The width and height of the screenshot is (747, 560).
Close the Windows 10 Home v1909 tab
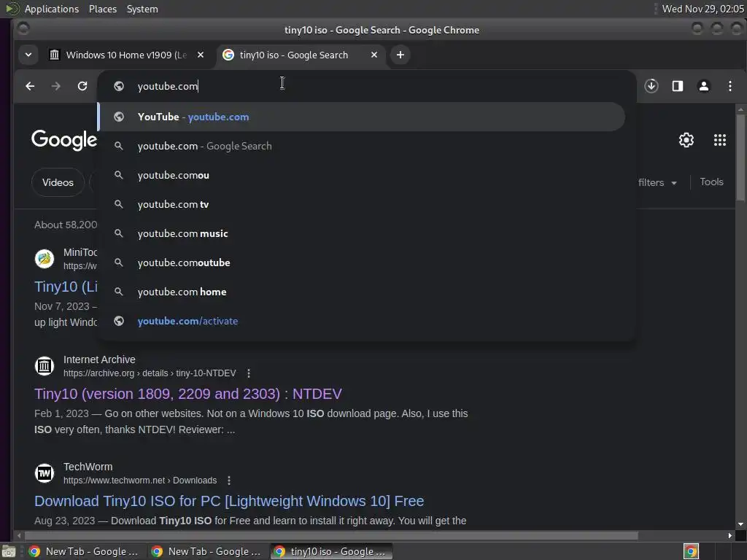click(x=201, y=55)
